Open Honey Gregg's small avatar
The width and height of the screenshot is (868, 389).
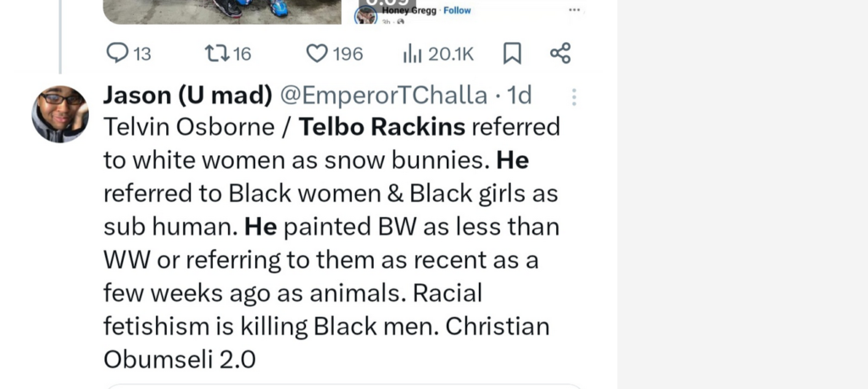tap(366, 15)
